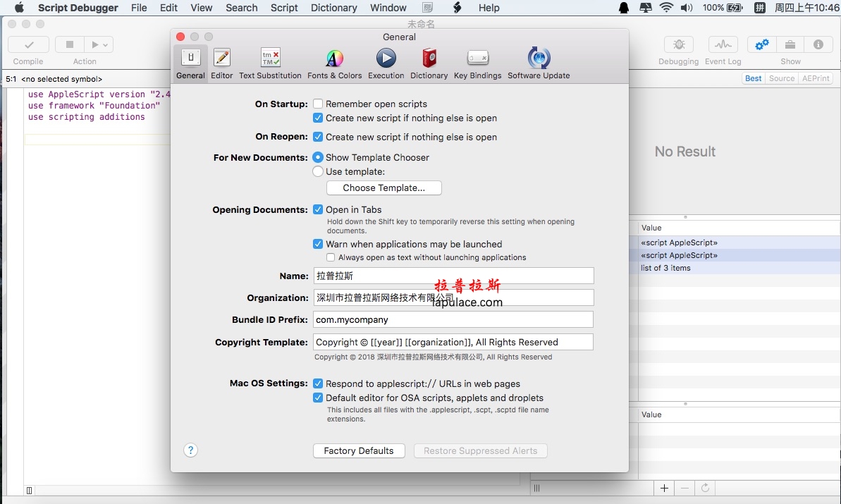841x504 pixels.
Task: Click the Choose Template... button
Action: pos(384,188)
